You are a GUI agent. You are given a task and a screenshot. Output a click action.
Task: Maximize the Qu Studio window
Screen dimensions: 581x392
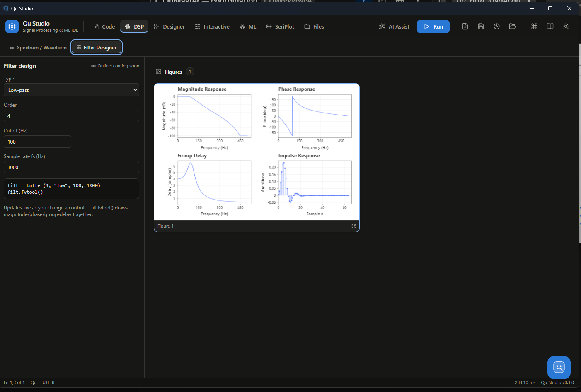550,8
